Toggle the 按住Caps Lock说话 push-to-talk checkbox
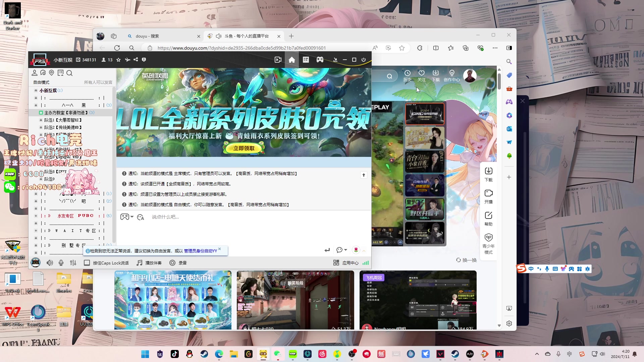Screen dimensions: 644x362 click(x=87, y=263)
